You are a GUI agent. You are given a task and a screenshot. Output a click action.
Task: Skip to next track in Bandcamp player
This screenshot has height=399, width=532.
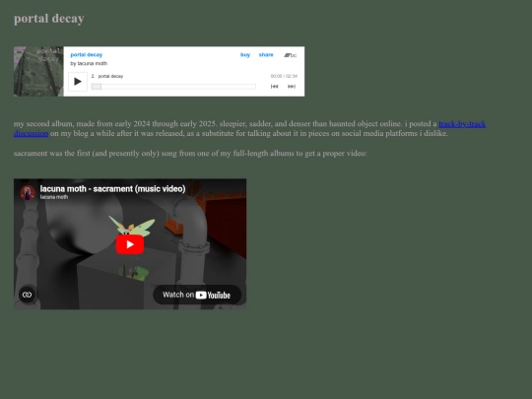click(x=292, y=87)
